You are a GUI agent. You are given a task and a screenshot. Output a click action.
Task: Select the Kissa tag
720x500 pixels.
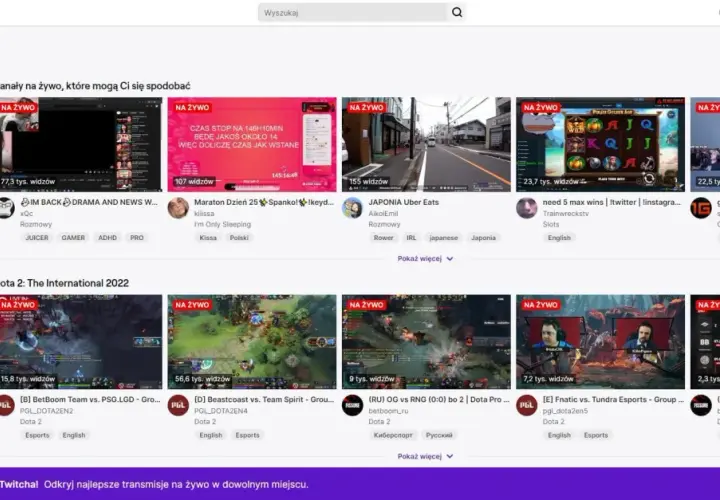(208, 238)
